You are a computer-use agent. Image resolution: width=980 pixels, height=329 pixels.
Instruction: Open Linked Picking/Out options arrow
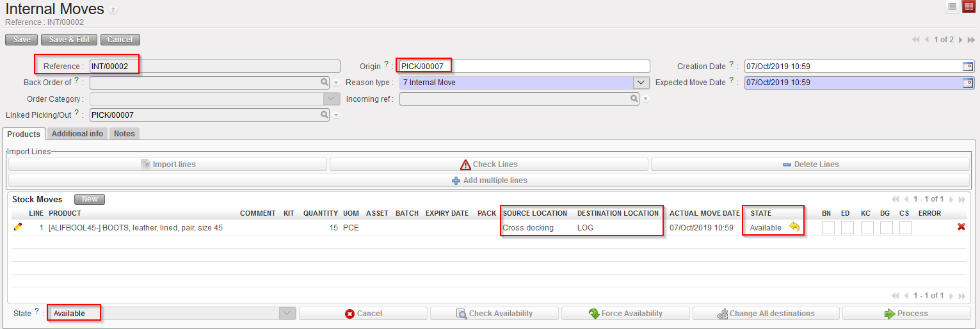point(336,116)
